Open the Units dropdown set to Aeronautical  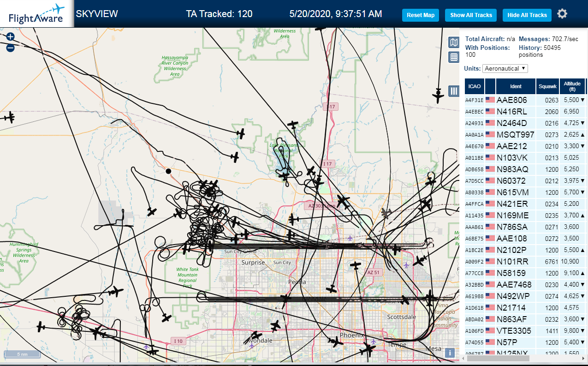point(505,68)
